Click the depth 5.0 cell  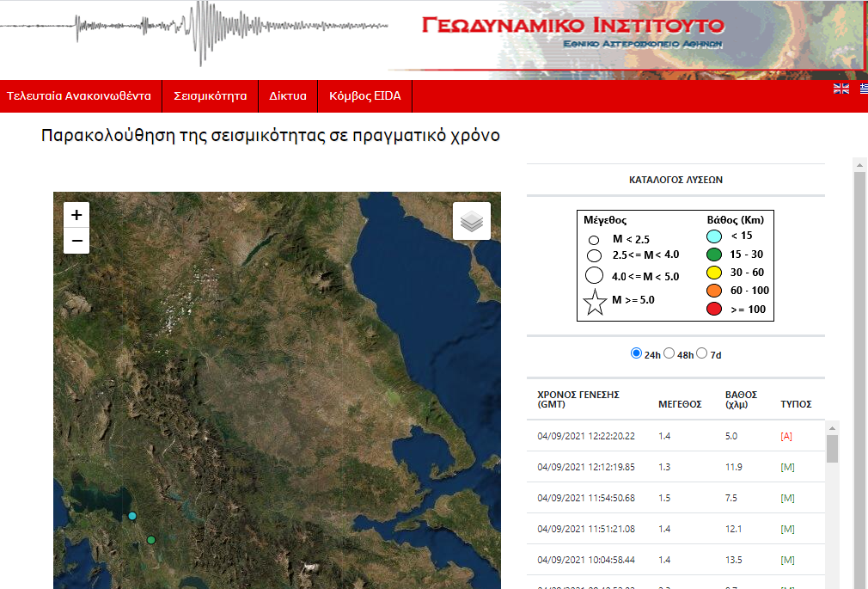731,436
